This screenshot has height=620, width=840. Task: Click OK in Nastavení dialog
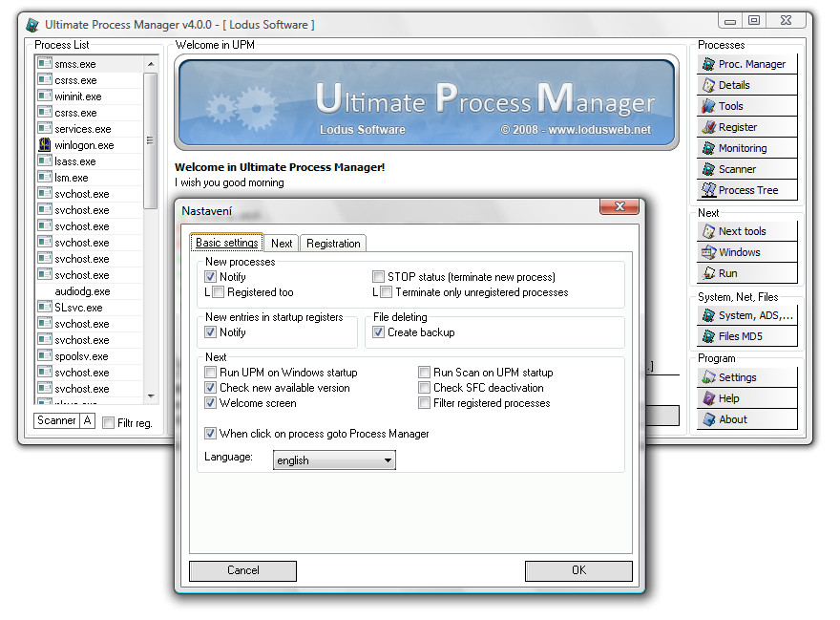point(578,570)
